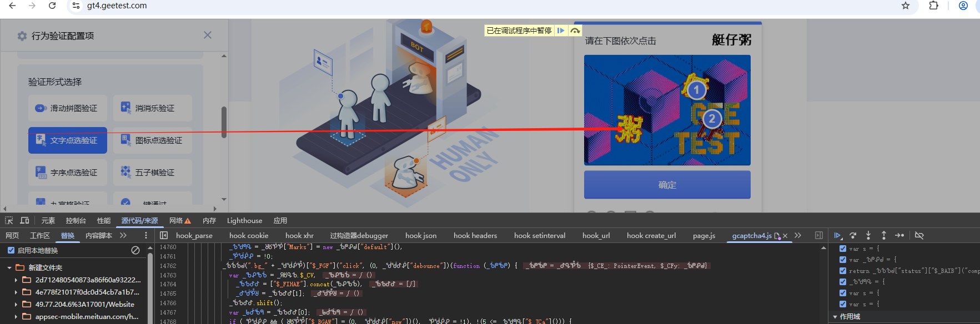Go back in the browser
The height and width of the screenshot is (324, 980).
pyautogui.click(x=12, y=6)
